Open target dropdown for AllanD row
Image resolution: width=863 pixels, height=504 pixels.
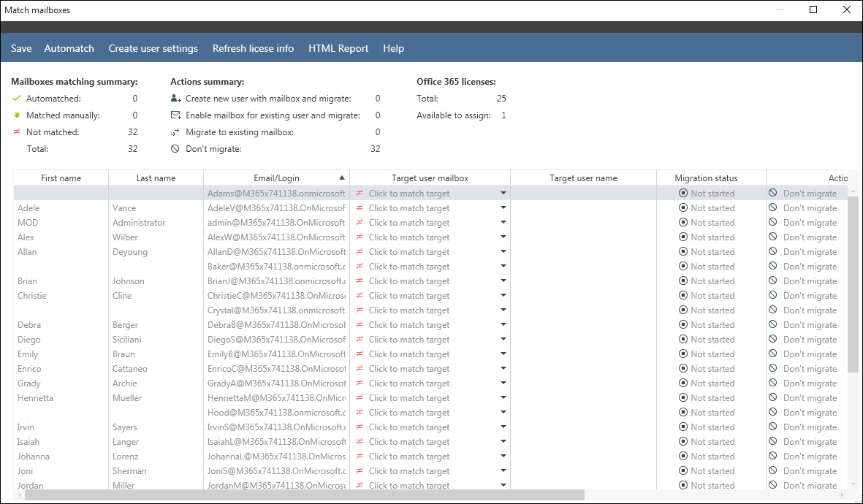tap(503, 251)
